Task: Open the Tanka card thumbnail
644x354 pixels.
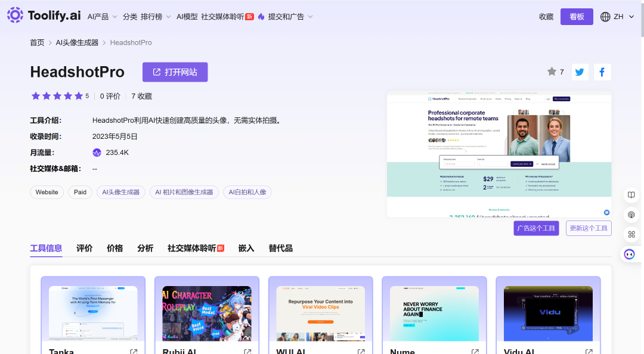Action: tap(93, 313)
